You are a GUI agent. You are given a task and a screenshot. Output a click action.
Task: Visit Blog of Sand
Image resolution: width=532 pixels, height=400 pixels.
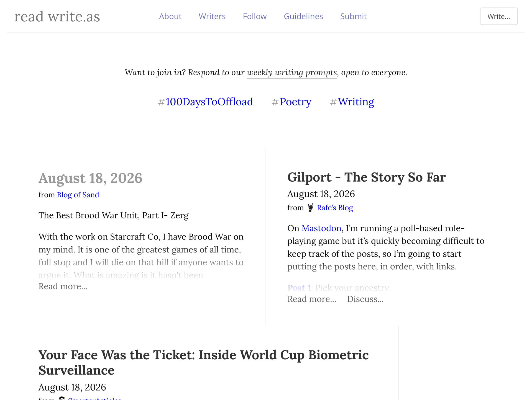pyautogui.click(x=78, y=195)
